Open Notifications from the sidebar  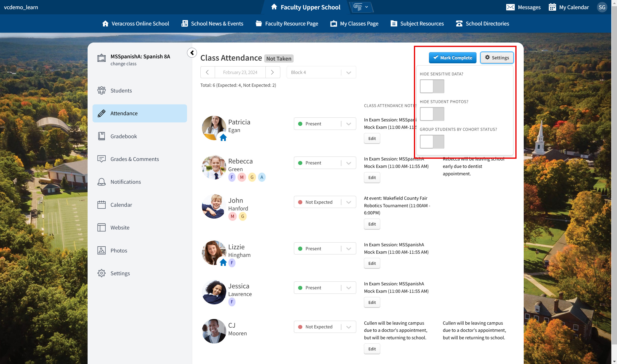pos(125,182)
